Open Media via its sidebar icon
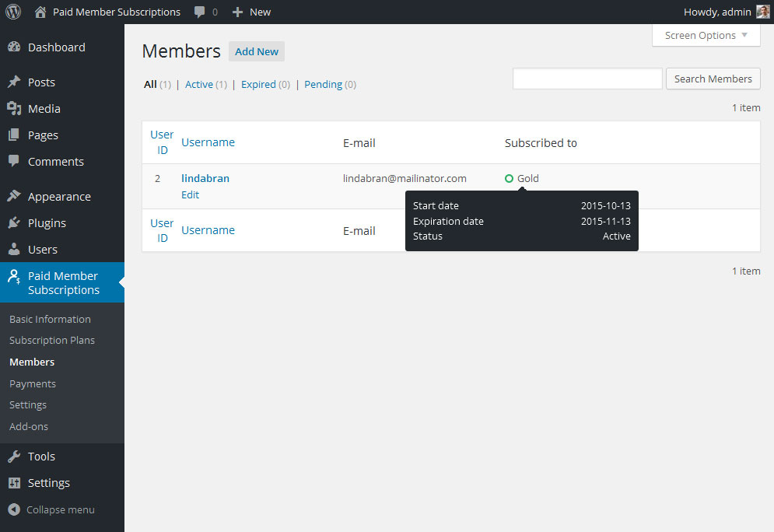Screen dimensions: 774x532 tap(14, 109)
